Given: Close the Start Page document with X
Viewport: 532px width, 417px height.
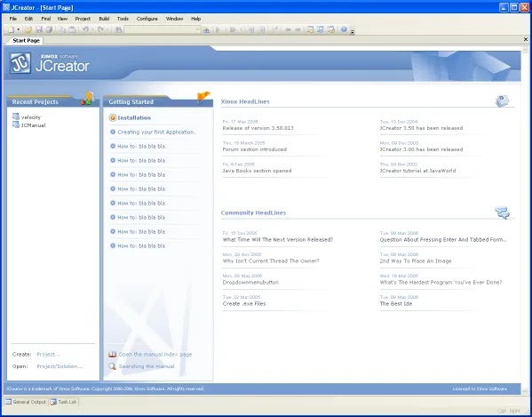Looking at the screenshot, I should [526, 39].
